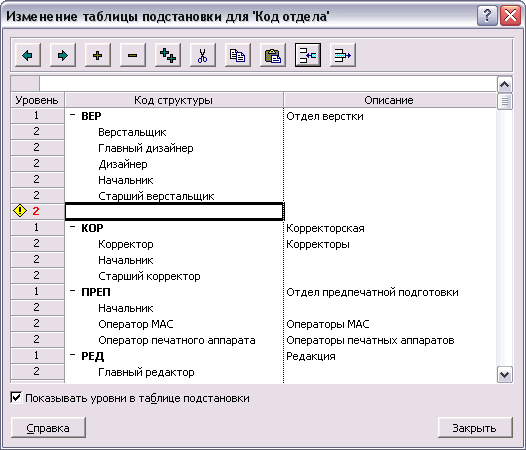
Task: Click the 'Отдел верстки' description
Action: 325,116
